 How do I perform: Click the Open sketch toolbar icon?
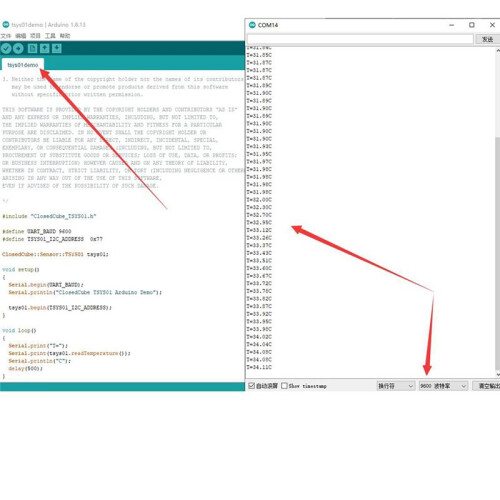pyautogui.click(x=44, y=49)
